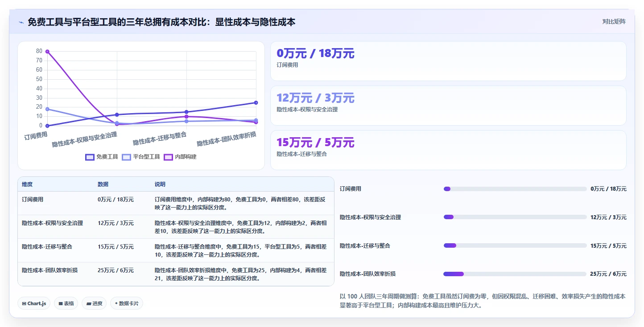Click the Chart.js tag chip
This screenshot has height=327, width=644.
[x=34, y=303]
